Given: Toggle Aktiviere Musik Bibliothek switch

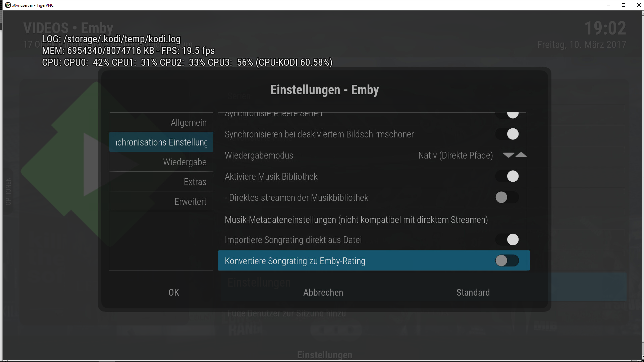Looking at the screenshot, I should (507, 176).
